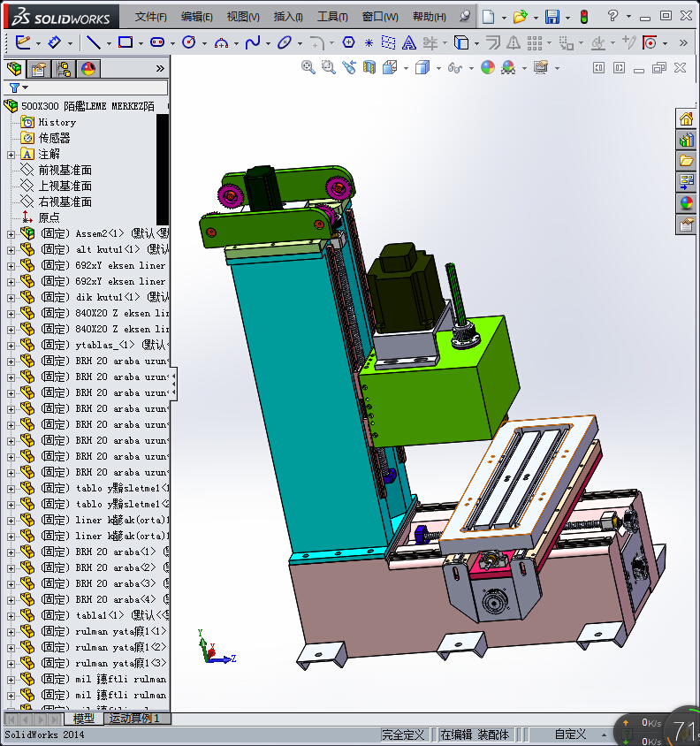Viewport: 700px width, 746px height.
Task: Expand the alt kutu1<1> component node
Action: pos(11,250)
